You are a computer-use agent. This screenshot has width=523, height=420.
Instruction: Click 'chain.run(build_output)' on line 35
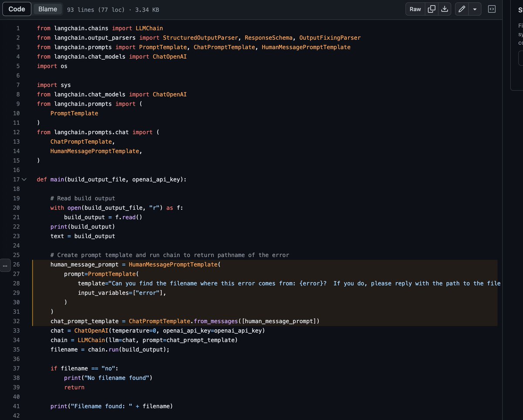127,349
